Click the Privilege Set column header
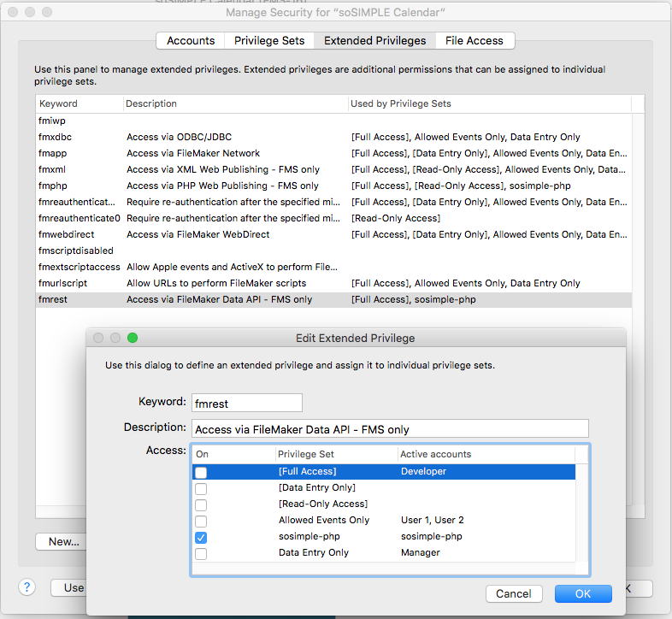672x619 pixels. coord(337,454)
